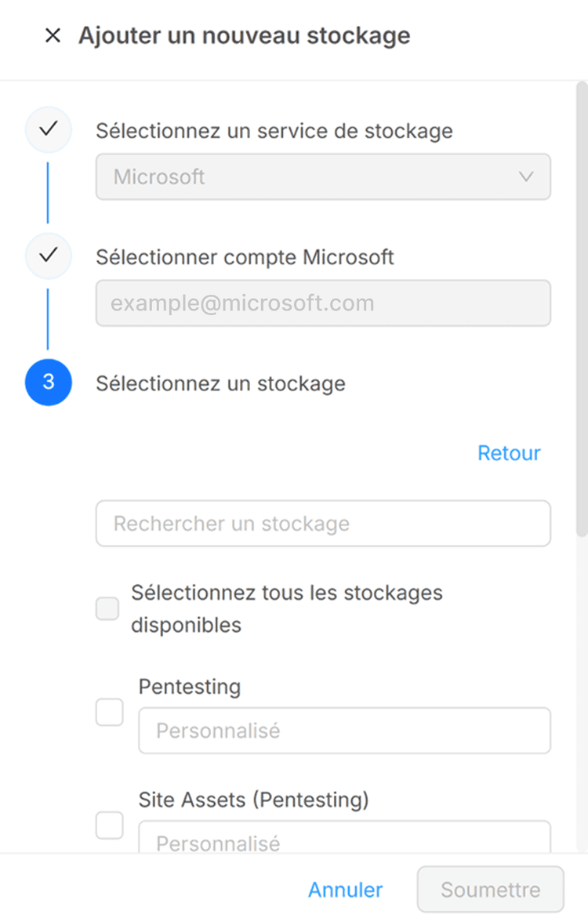Click the vertical scrollbar of the panel

coord(581,314)
